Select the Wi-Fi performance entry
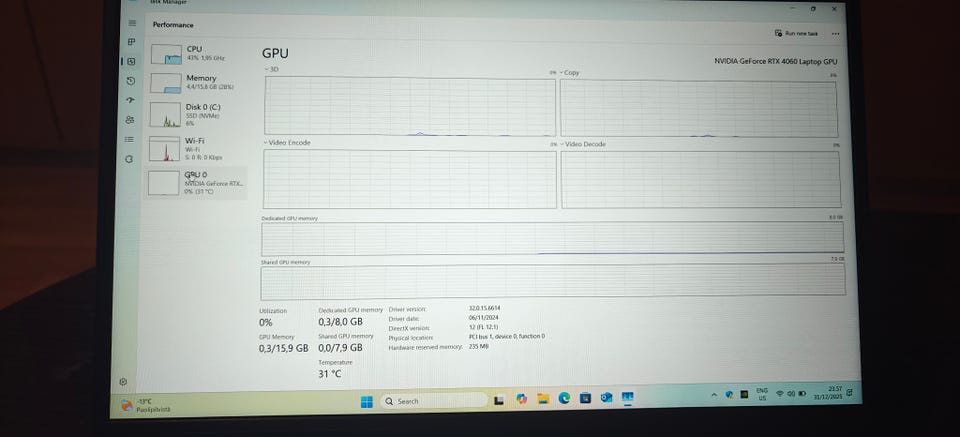 197,149
